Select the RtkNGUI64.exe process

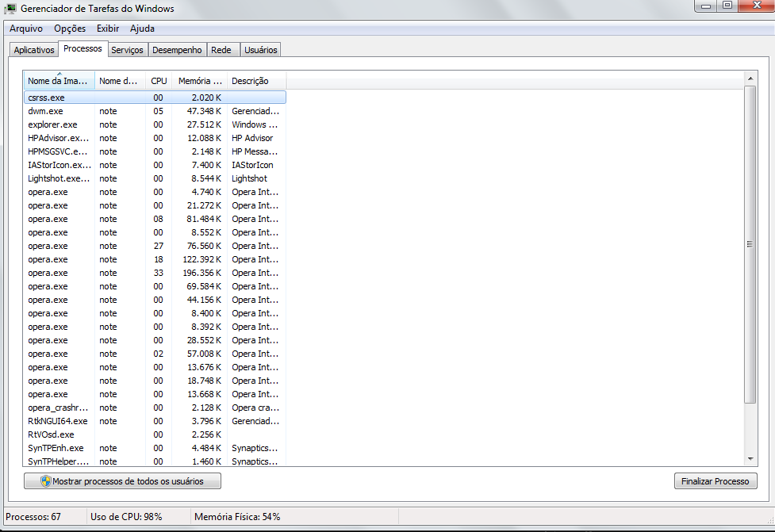point(155,421)
